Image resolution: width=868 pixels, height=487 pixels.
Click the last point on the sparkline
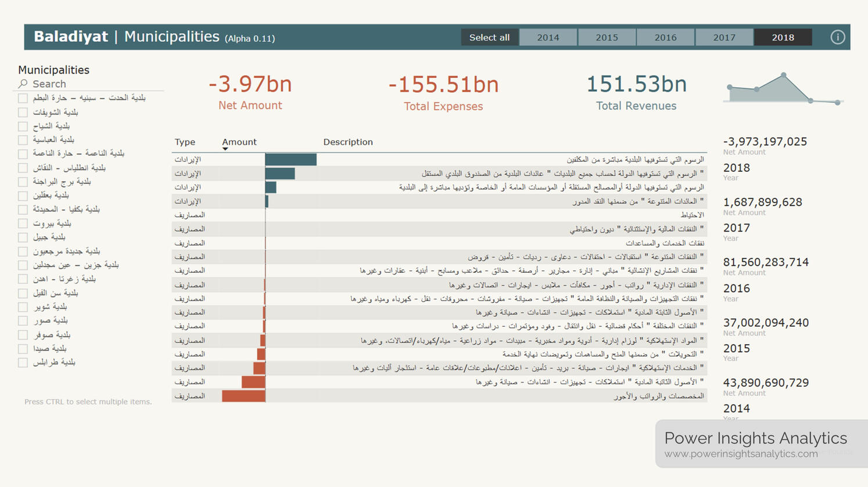coord(837,103)
